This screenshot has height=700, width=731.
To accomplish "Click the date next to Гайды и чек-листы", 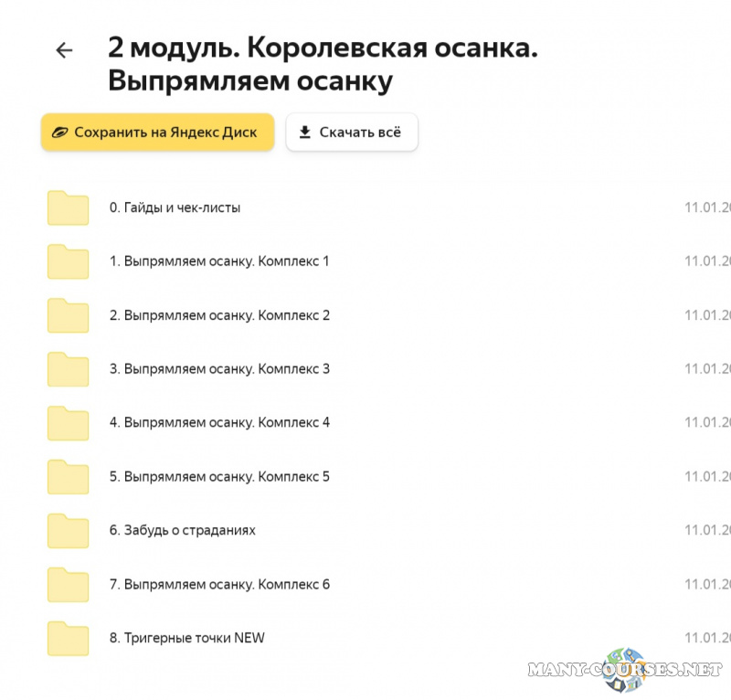I will (708, 207).
